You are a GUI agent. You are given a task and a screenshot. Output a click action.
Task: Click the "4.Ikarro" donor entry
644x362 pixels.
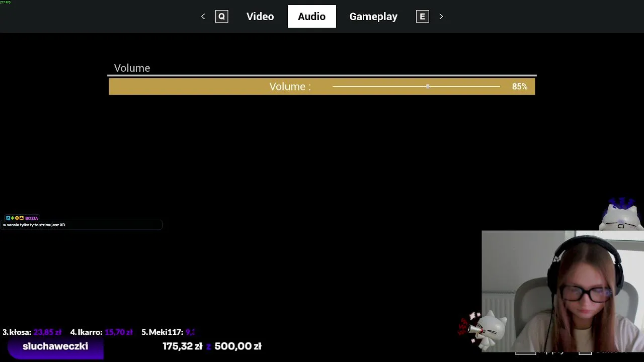[x=102, y=332]
